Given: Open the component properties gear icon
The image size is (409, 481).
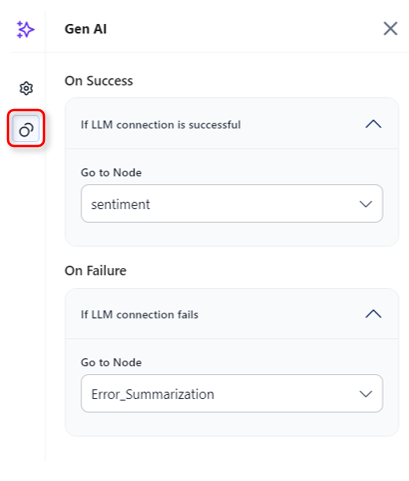Looking at the screenshot, I should [26, 88].
